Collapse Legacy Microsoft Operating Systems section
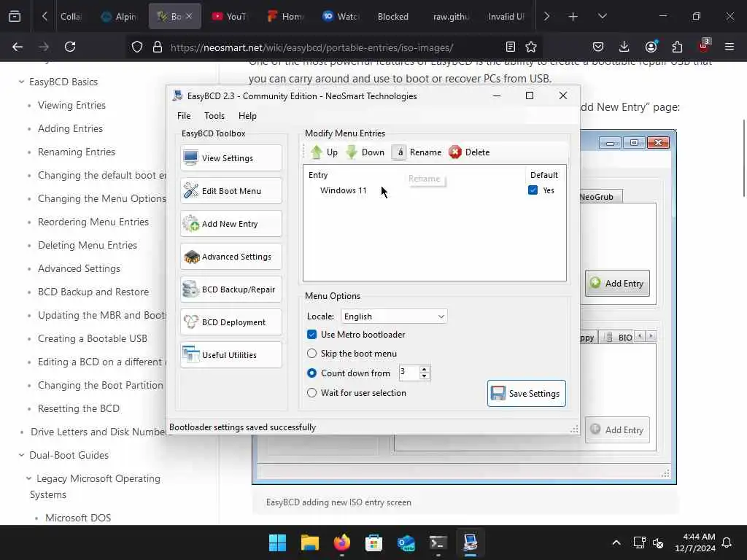This screenshot has height=560, width=747. click(29, 478)
